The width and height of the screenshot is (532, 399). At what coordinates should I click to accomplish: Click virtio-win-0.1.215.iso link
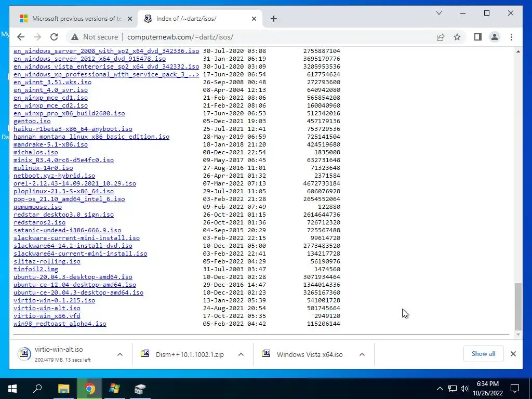coord(54,301)
